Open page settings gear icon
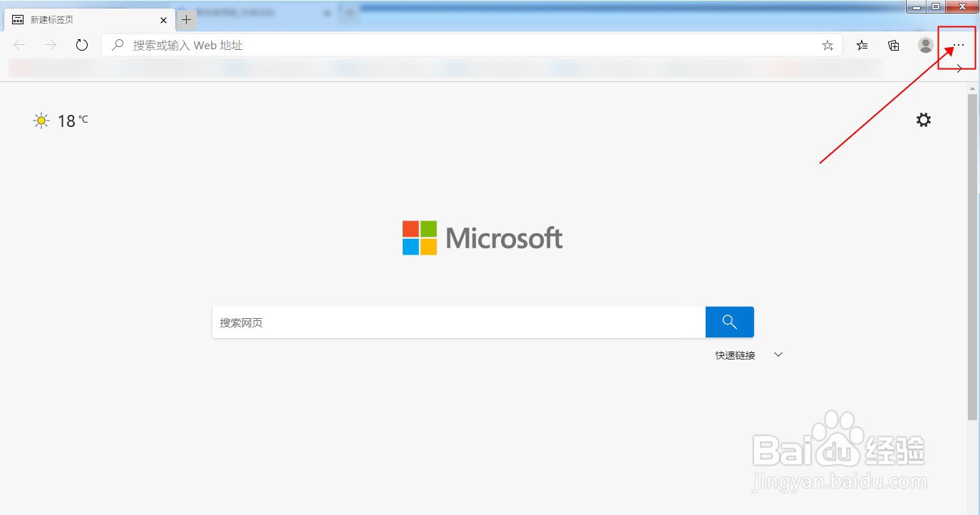The image size is (980, 515). coord(924,120)
